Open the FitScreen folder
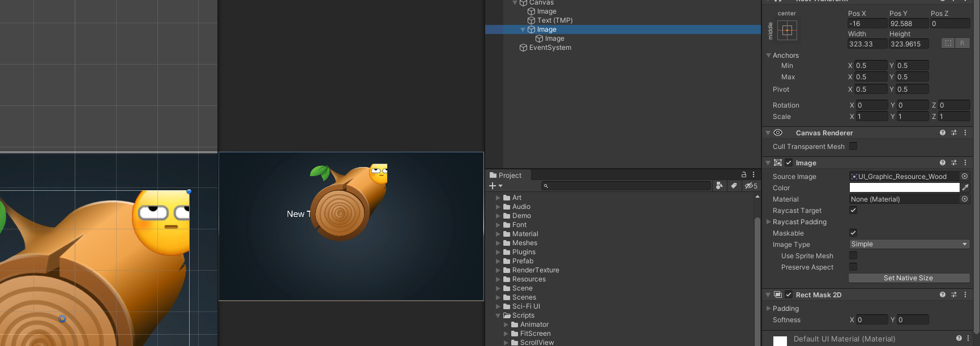This screenshot has height=346, width=980. click(535, 334)
